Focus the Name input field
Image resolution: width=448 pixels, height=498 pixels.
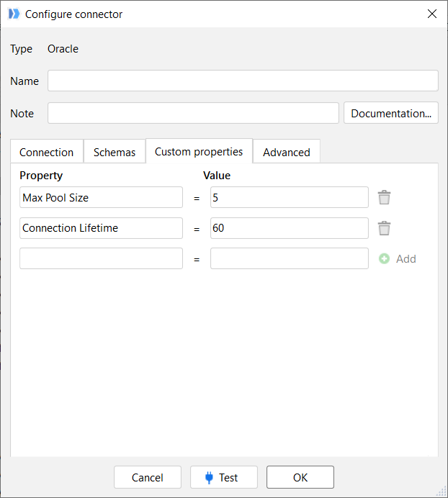[243, 81]
